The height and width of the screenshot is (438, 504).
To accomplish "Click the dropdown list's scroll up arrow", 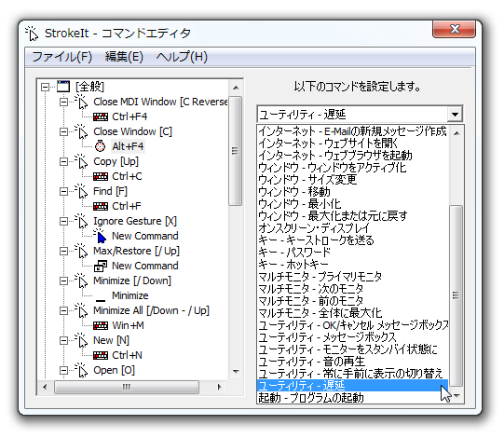I will pos(456,133).
